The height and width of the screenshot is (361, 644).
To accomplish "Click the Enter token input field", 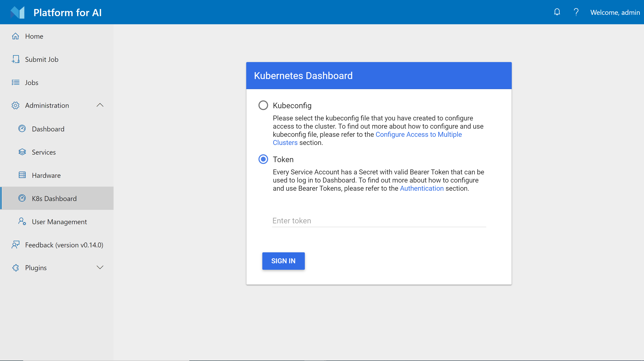I will tap(379, 221).
